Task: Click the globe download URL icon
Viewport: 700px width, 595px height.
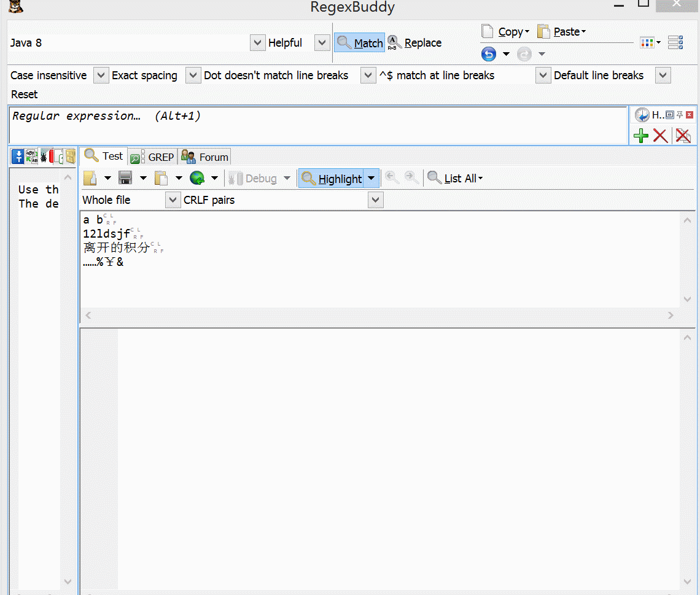Action: [197, 179]
